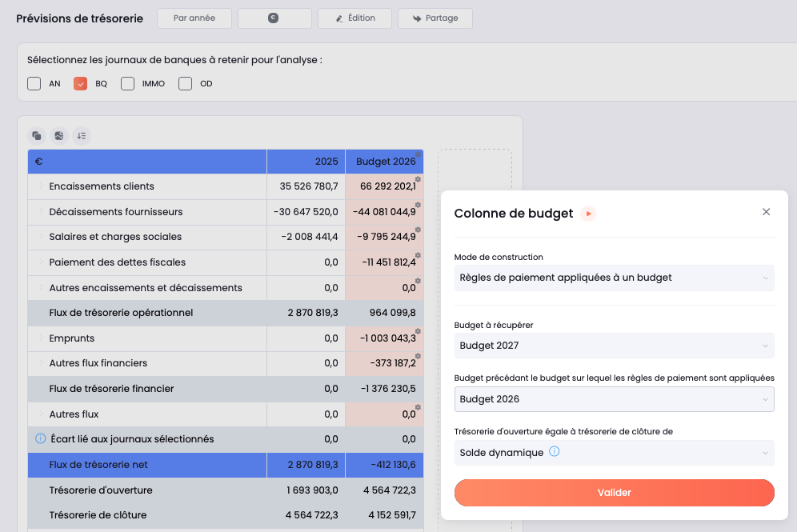Open the Mode de construction dropdown
The width and height of the screenshot is (797, 532).
[614, 278]
